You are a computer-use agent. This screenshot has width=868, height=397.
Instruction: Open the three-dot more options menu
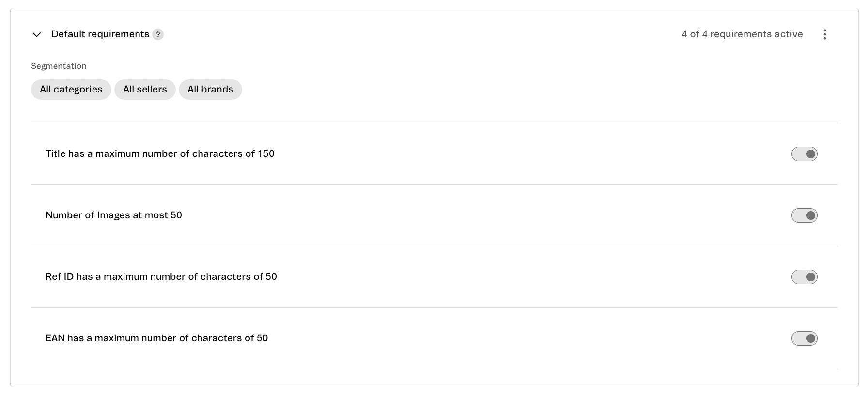pyautogui.click(x=824, y=34)
